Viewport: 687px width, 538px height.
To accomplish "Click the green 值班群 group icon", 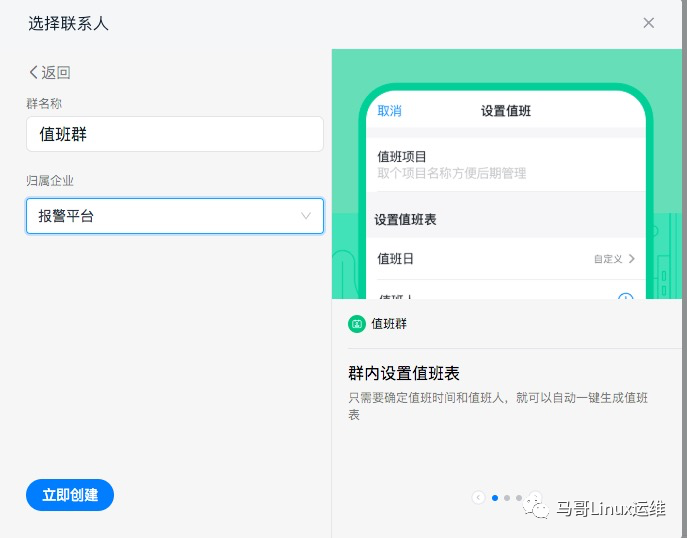I will (357, 324).
